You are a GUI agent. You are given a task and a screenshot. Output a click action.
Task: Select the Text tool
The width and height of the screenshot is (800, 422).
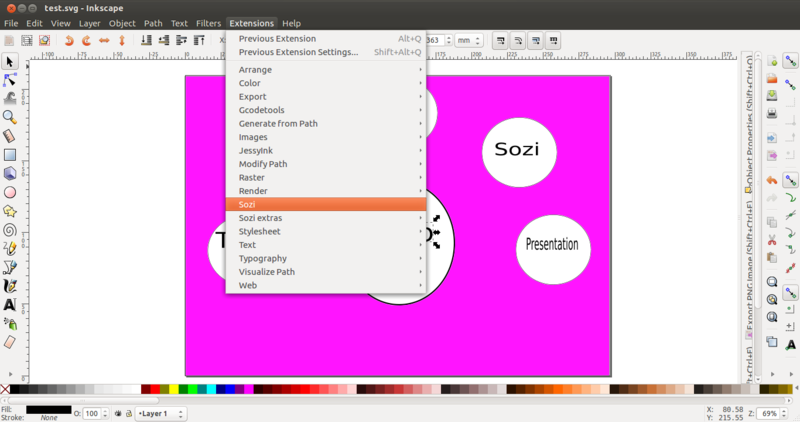(x=10, y=305)
